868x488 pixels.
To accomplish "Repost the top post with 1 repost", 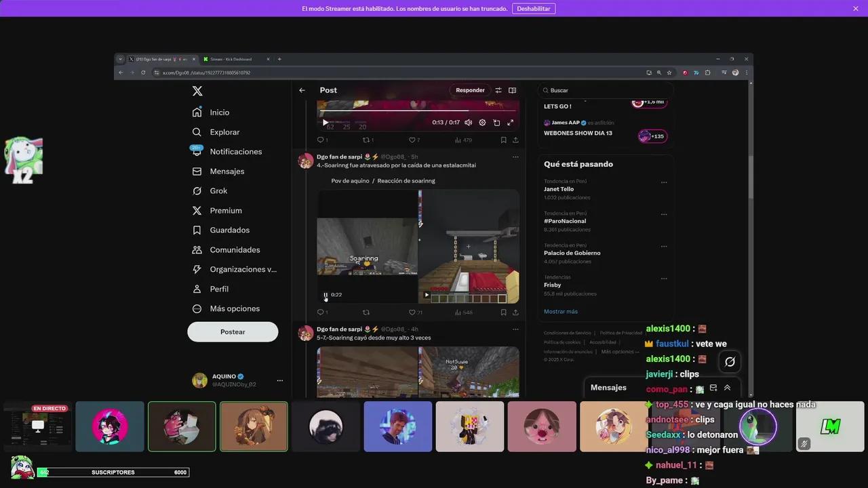I will tap(368, 140).
